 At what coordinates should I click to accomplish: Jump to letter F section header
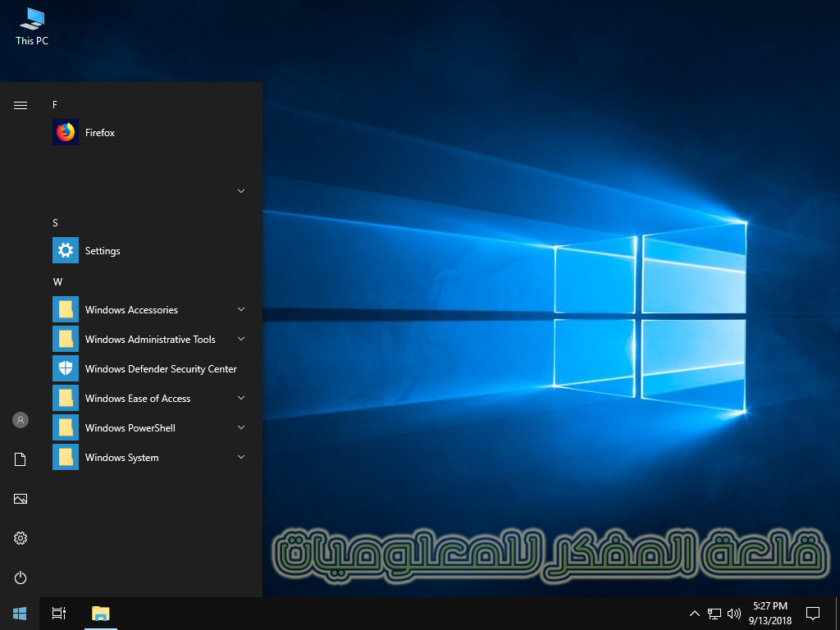click(55, 105)
